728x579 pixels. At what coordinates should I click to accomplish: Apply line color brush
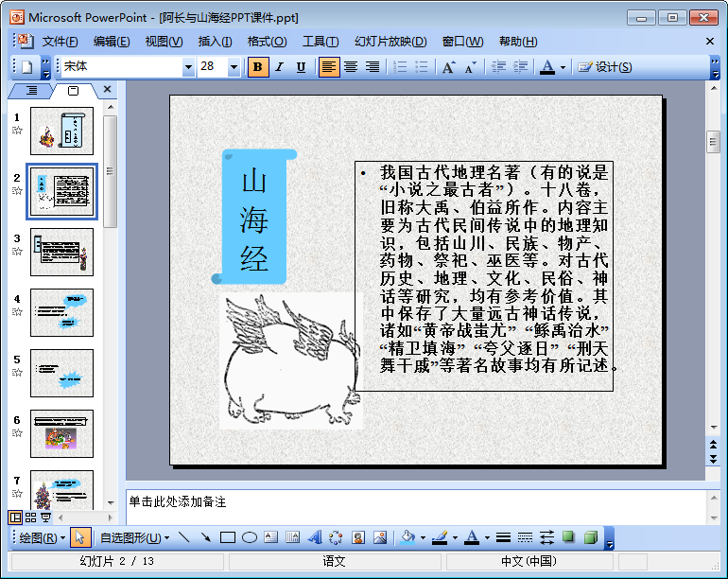[x=440, y=537]
